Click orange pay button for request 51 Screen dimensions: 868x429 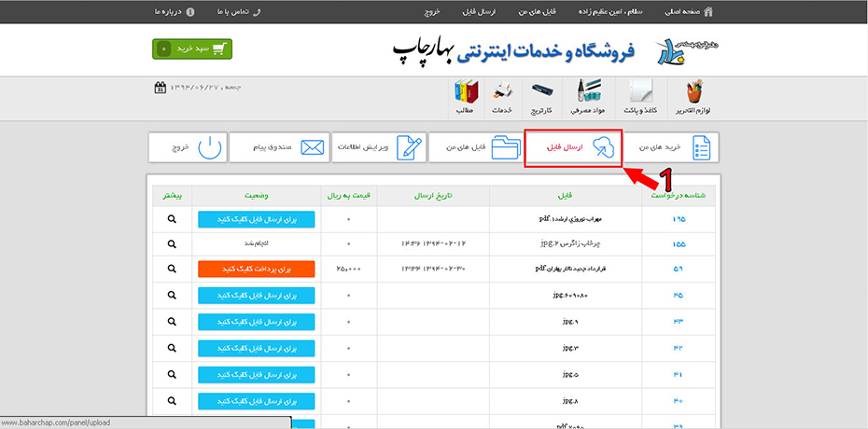pos(256,269)
